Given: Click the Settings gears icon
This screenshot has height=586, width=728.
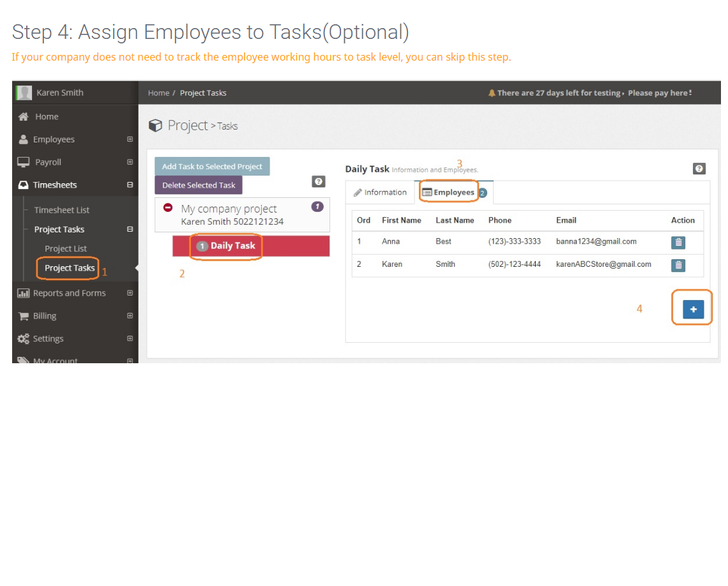Looking at the screenshot, I should [x=23, y=339].
